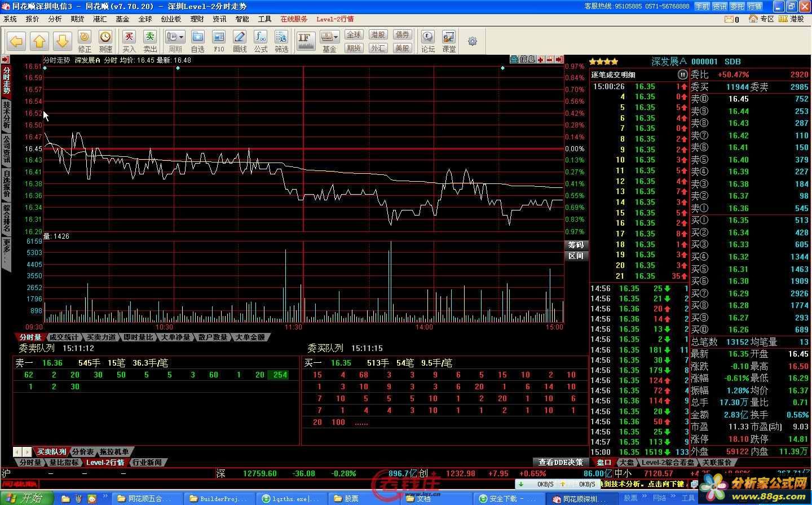This screenshot has width=812, height=505.
Task: Switch to the 量比指标 bottom tab
Action: 64,463
